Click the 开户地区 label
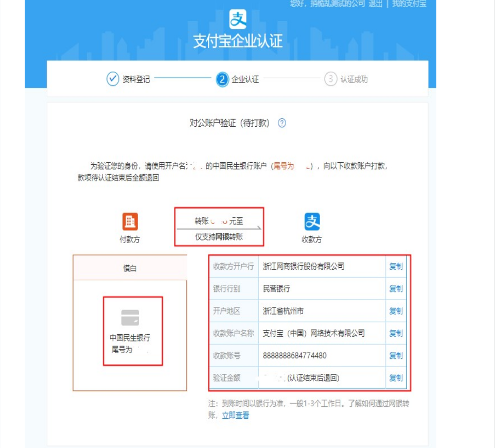Image resolution: width=495 pixels, height=448 pixels. click(x=227, y=311)
